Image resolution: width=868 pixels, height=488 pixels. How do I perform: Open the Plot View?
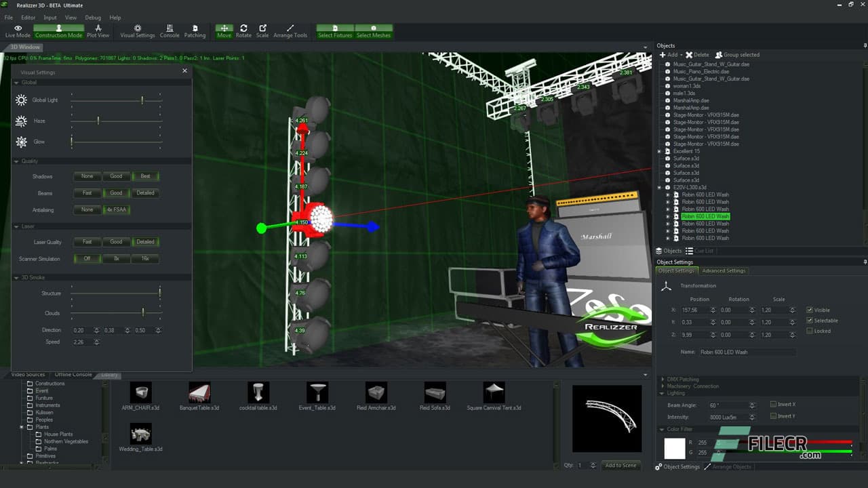pyautogui.click(x=98, y=31)
